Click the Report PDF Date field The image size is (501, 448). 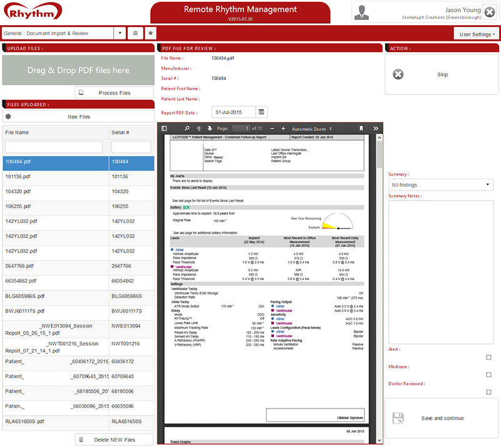coord(234,112)
